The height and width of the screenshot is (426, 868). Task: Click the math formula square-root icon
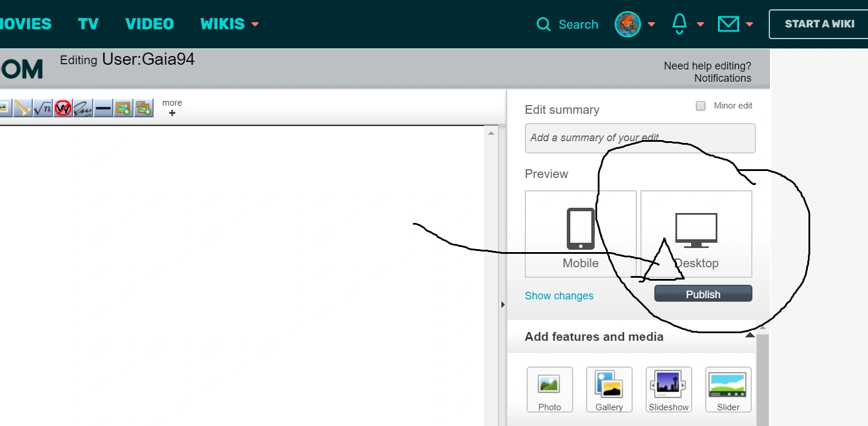[43, 108]
